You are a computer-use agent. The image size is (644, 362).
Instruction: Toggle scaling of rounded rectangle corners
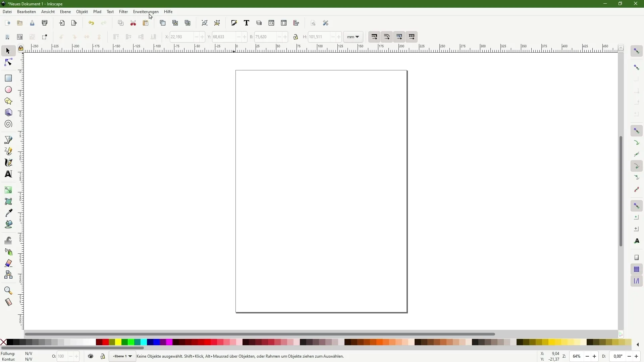click(x=387, y=37)
